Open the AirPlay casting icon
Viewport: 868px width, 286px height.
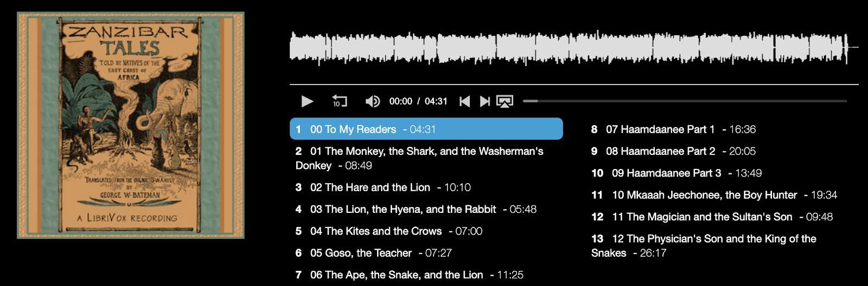(505, 101)
